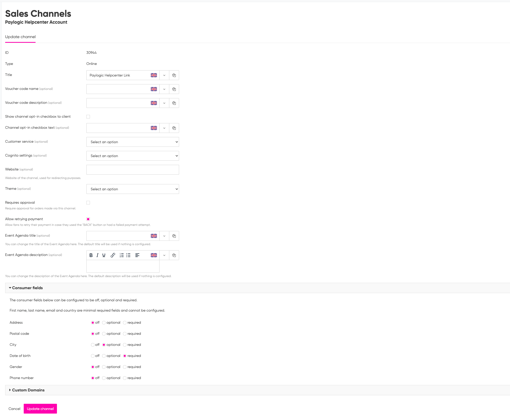Click copy icon beside Voucher code description
Viewport: 510px width, 420px height.
[174, 103]
